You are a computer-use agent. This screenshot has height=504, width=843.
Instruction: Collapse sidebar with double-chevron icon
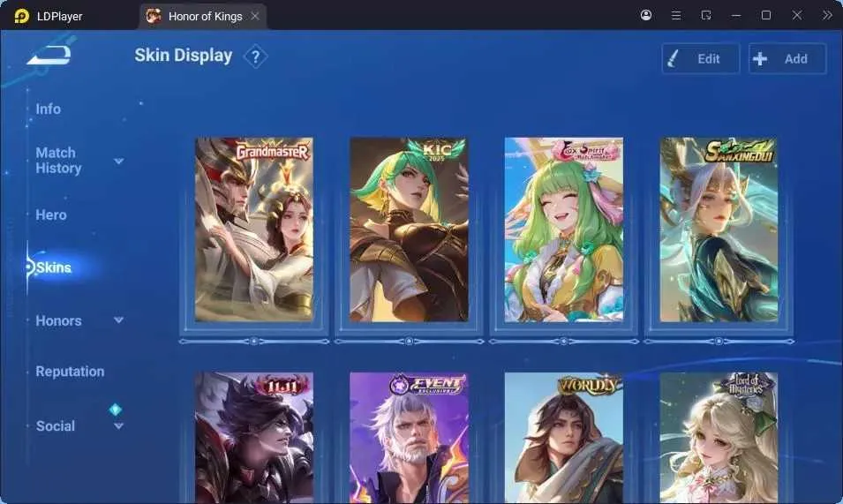[x=827, y=15]
